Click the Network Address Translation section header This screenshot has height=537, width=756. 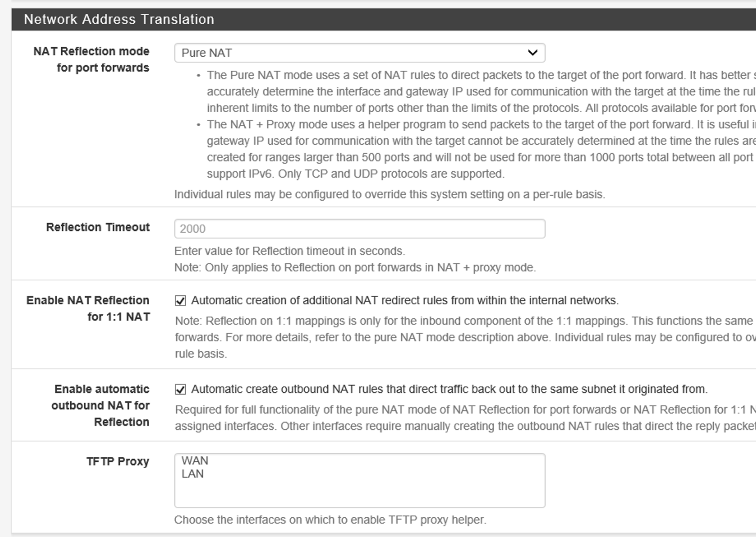[x=119, y=19]
